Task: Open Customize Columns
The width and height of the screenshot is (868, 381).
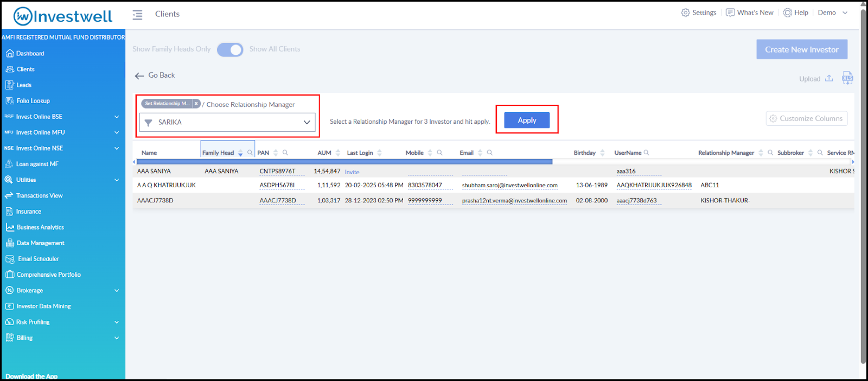Action: pos(807,118)
